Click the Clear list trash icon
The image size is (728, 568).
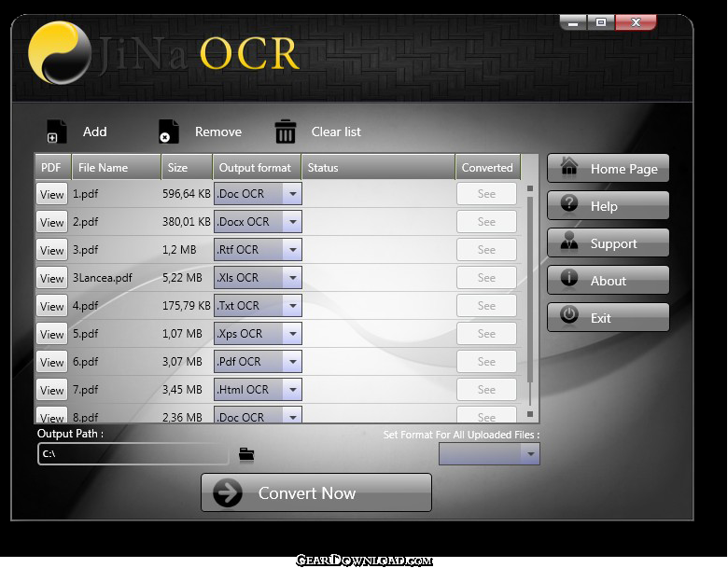(285, 132)
